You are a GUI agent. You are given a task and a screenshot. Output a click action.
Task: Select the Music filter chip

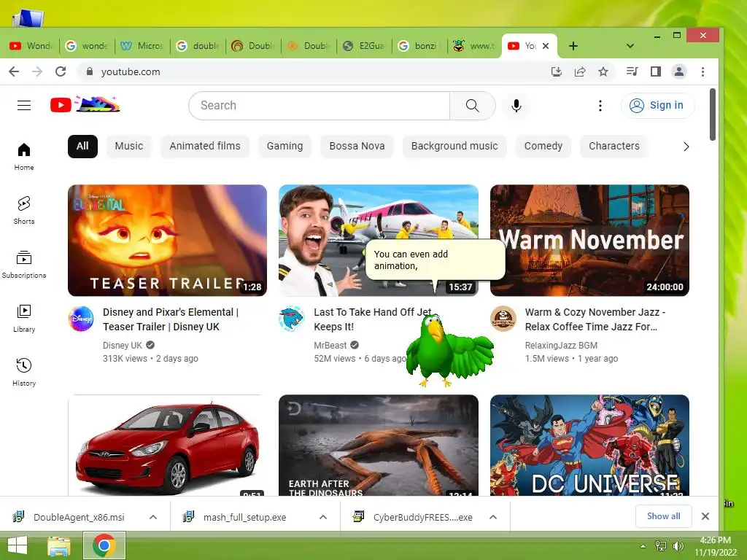(x=128, y=146)
